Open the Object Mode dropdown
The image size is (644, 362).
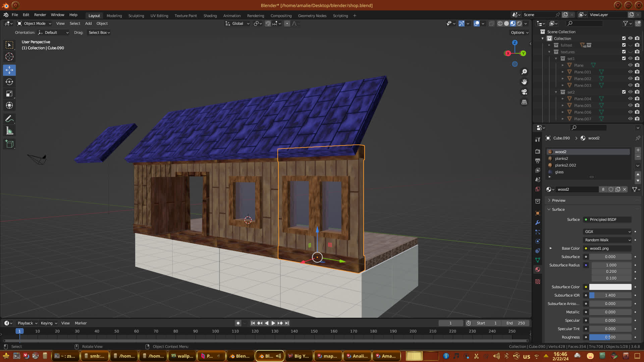click(34, 23)
